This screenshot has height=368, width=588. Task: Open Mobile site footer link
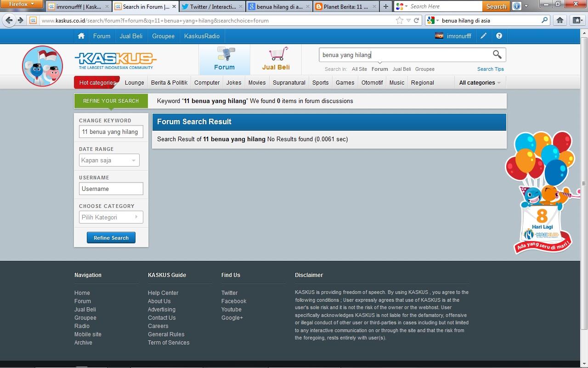pyautogui.click(x=88, y=334)
